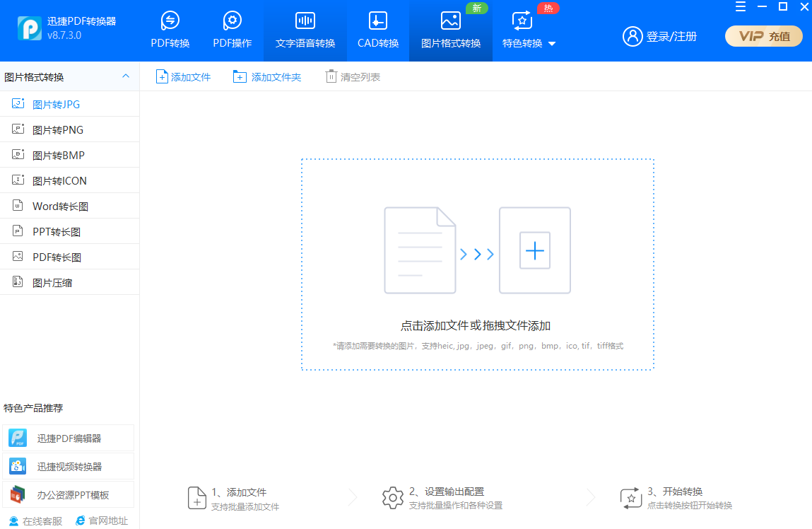Select 图片转PNG in sidebar
This screenshot has width=812, height=529.
coord(69,129)
